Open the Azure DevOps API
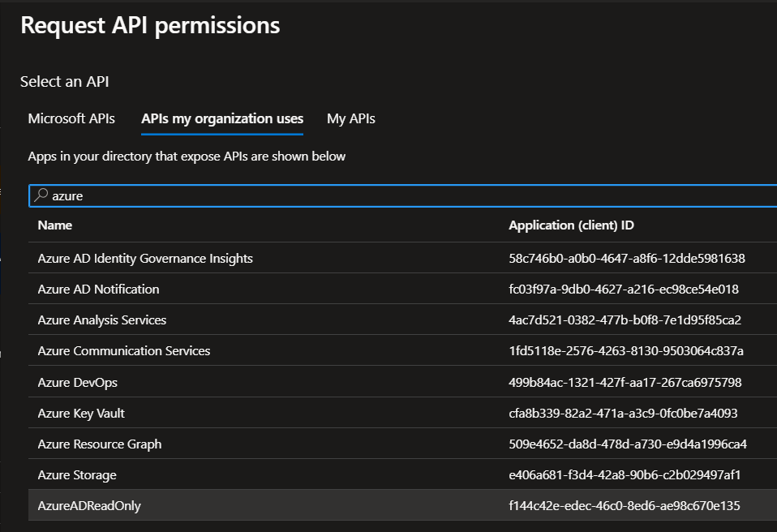 point(78,383)
